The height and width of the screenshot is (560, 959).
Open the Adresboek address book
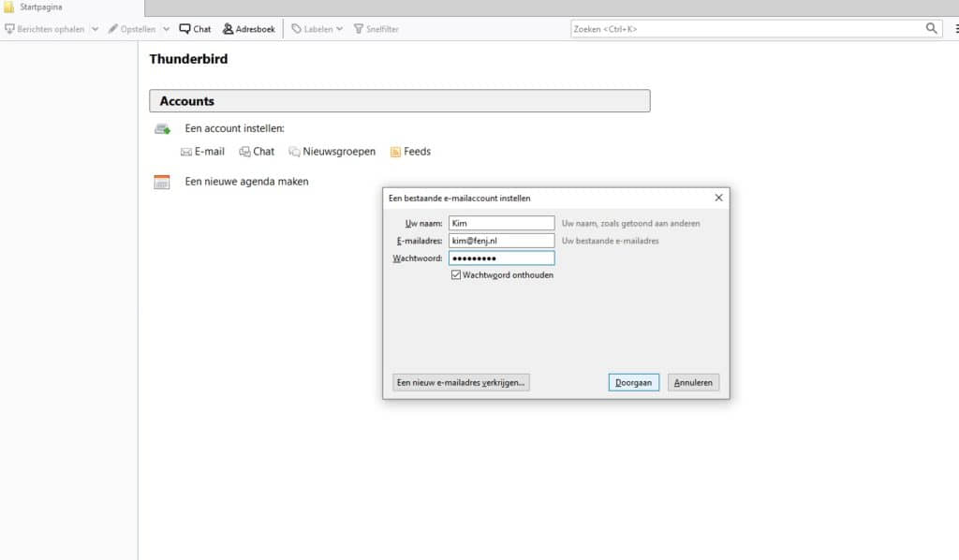tap(249, 29)
